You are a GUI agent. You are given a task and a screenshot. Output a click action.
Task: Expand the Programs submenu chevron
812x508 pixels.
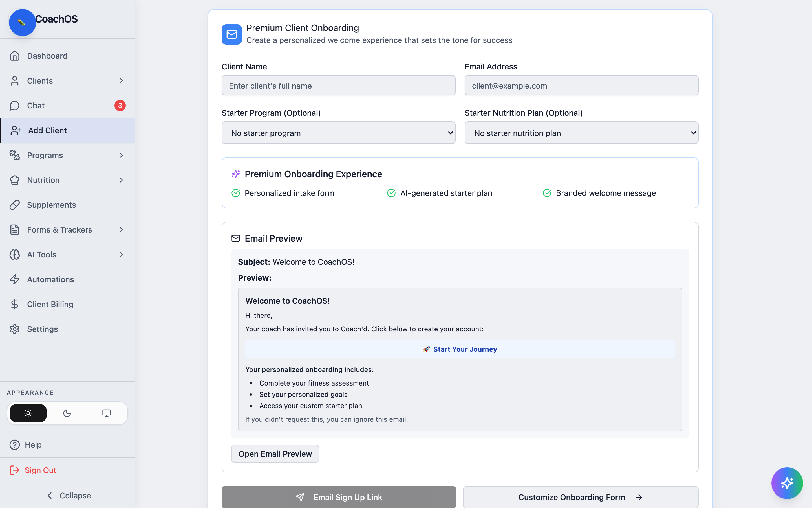[121, 155]
